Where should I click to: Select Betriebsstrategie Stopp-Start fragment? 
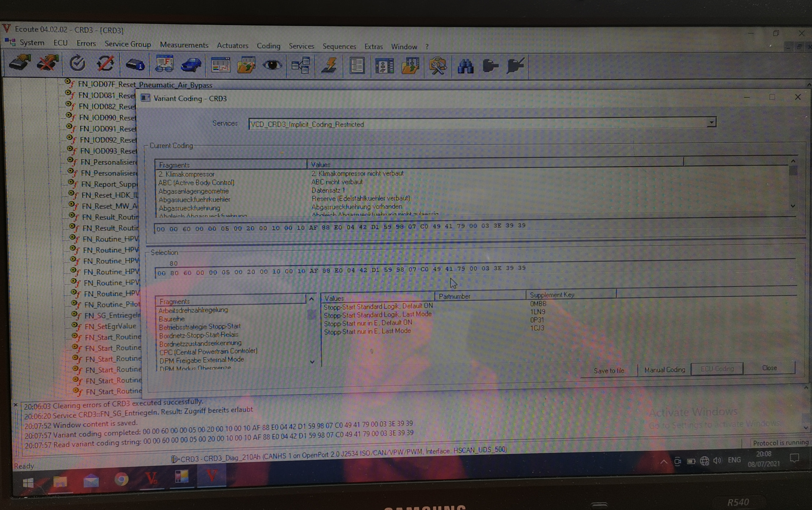pos(200,326)
